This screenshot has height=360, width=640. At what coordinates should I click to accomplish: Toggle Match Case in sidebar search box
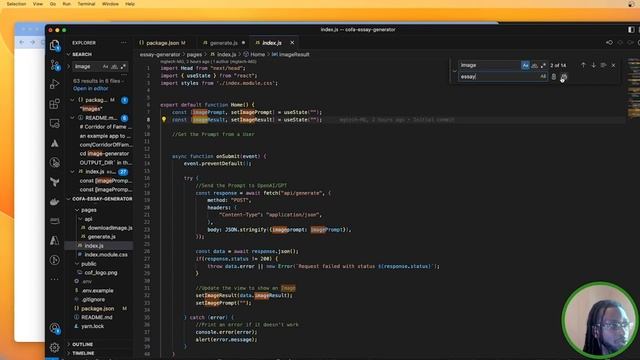[105, 67]
